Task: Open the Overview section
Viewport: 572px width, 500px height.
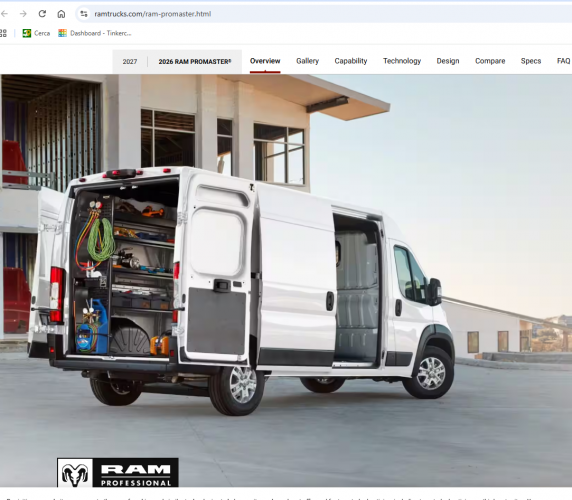Action: pyautogui.click(x=265, y=61)
